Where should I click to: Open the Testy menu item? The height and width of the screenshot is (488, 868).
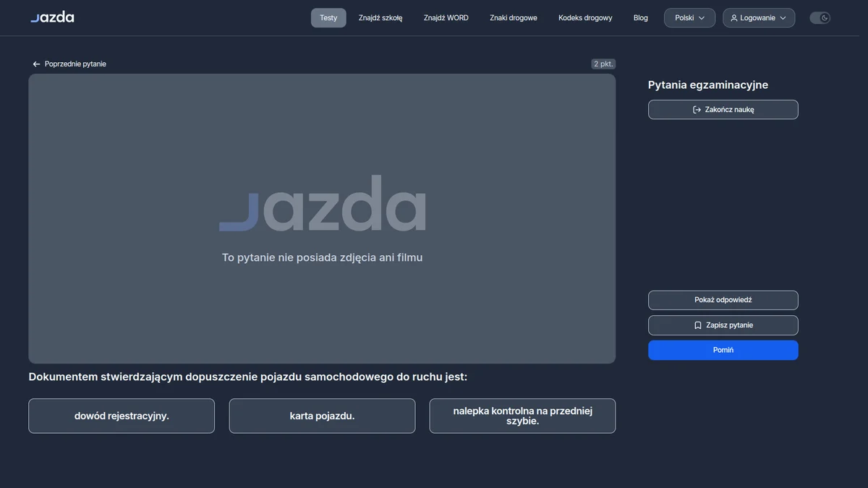point(328,18)
